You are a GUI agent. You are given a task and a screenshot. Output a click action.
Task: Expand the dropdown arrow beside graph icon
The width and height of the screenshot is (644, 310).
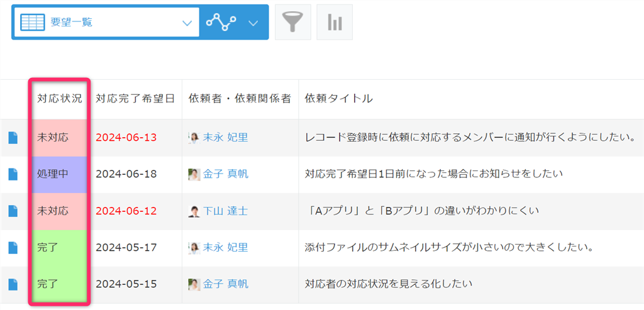pyautogui.click(x=253, y=23)
